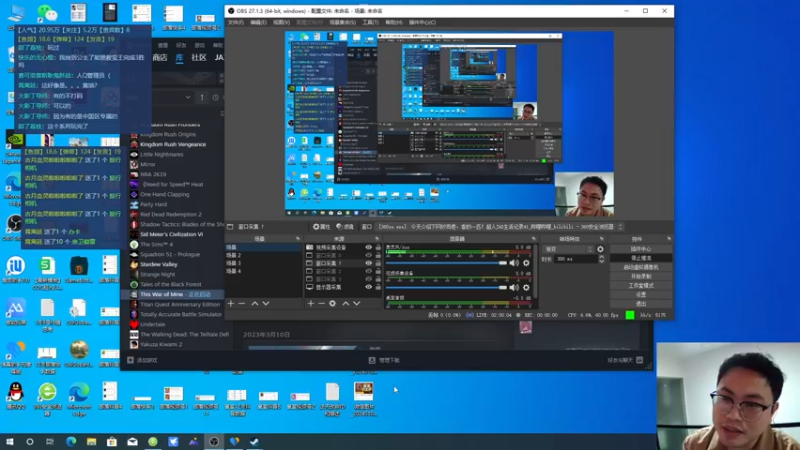
Task: Click 启动虚拟摄像机 button
Action: point(641,267)
